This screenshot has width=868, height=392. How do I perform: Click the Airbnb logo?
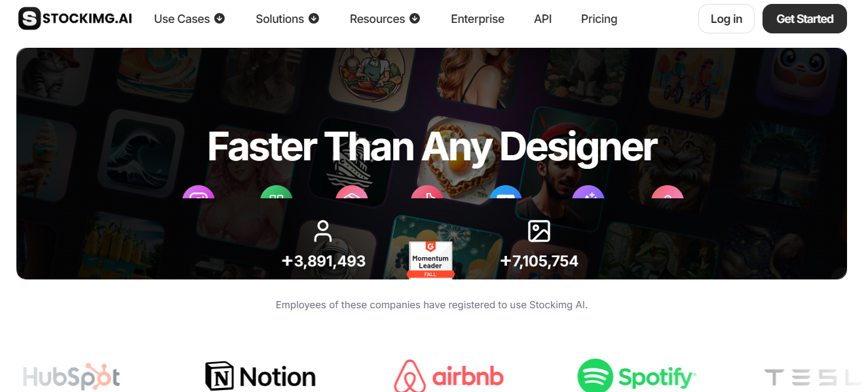tap(449, 376)
